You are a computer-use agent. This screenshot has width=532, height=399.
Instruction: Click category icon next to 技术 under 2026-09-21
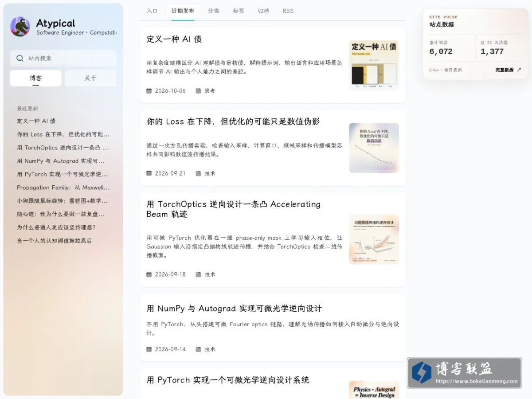pos(199,173)
